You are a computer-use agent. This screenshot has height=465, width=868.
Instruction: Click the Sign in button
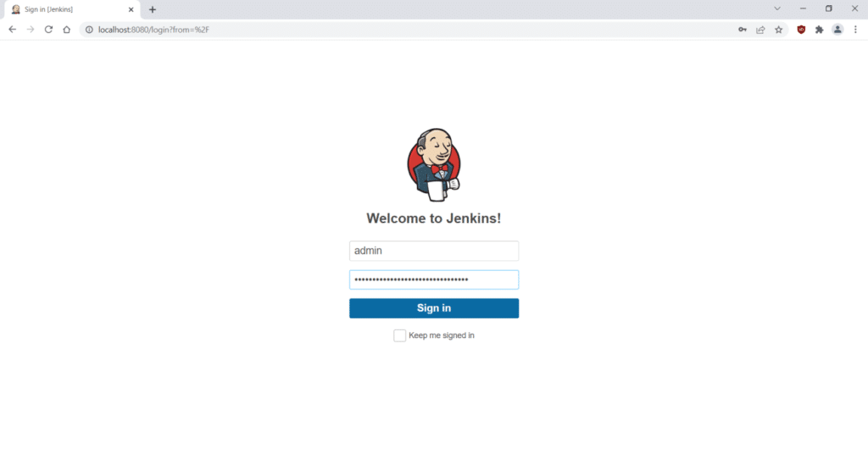pos(434,308)
